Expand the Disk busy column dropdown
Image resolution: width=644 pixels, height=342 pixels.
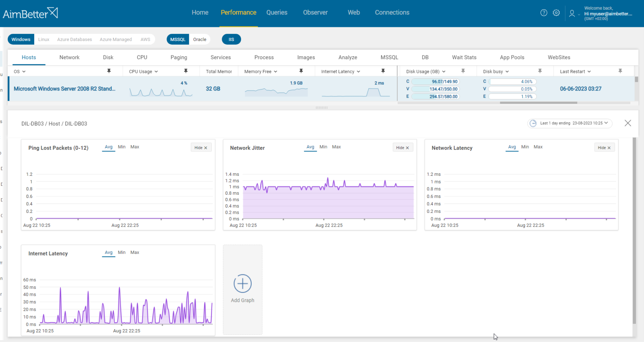[507, 72]
